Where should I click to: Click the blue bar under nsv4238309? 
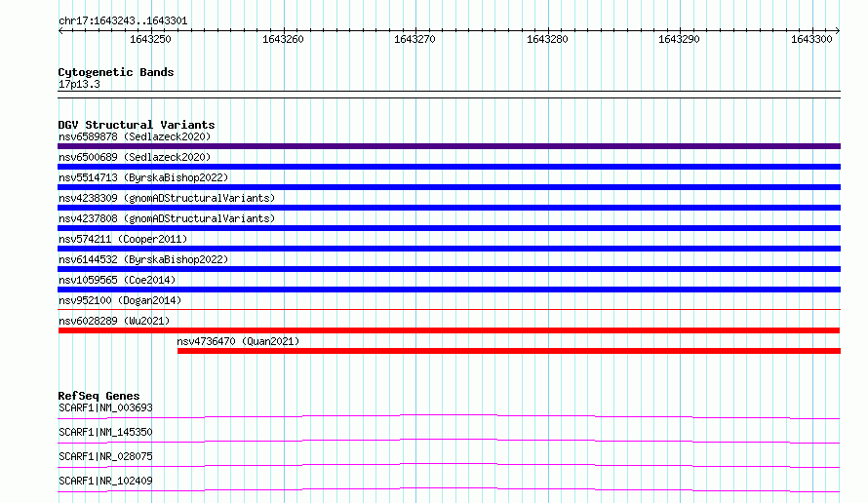(x=449, y=208)
